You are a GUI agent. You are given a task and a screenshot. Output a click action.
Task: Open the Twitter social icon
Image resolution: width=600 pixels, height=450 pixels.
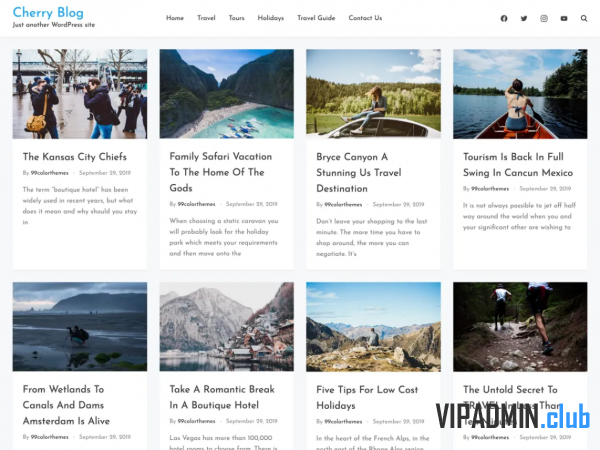(524, 18)
